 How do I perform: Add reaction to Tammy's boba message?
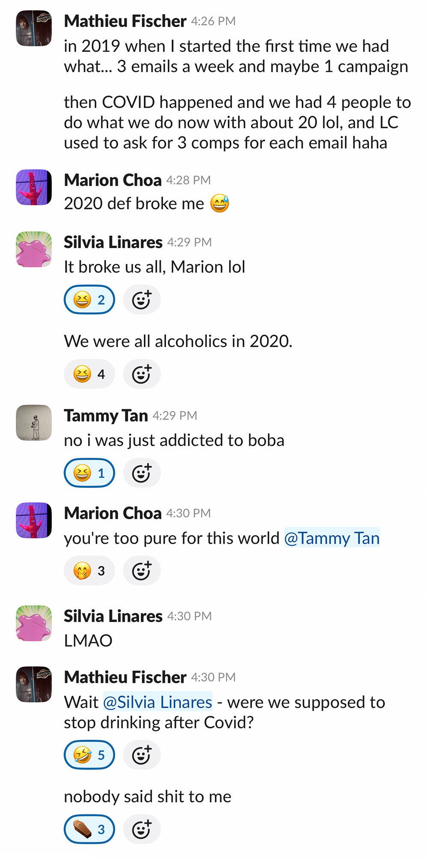(x=142, y=473)
